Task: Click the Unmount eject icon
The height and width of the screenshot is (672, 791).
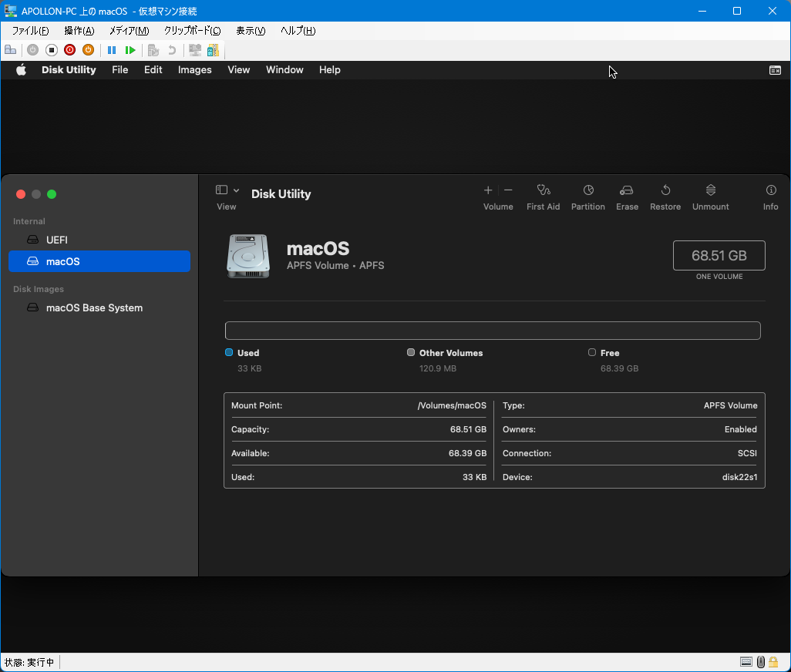Action: (710, 190)
